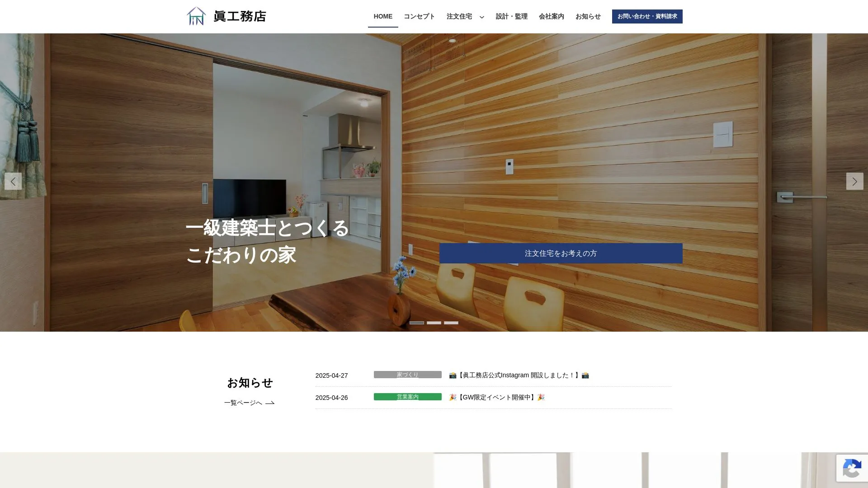Expand the 注文住宅 submenu chevron
The width and height of the screenshot is (868, 488).
pyautogui.click(x=482, y=17)
